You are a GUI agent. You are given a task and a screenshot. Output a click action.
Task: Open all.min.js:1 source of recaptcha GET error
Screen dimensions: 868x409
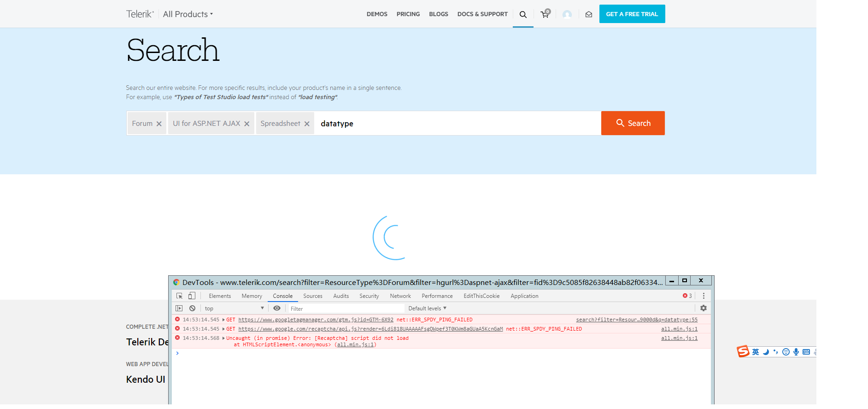pos(680,329)
